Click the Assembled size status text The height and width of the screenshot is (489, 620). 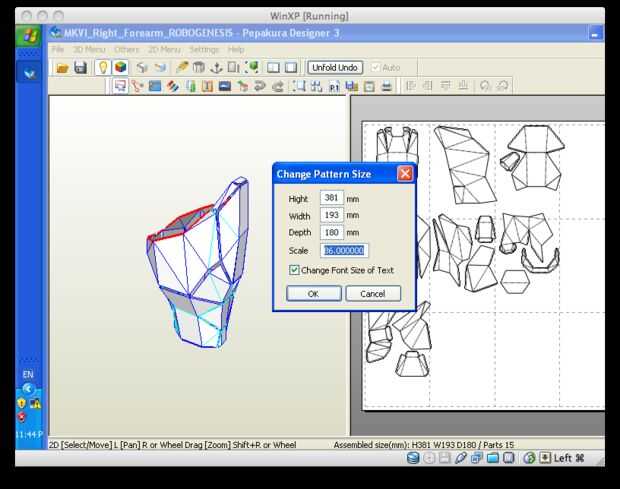click(x=423, y=445)
